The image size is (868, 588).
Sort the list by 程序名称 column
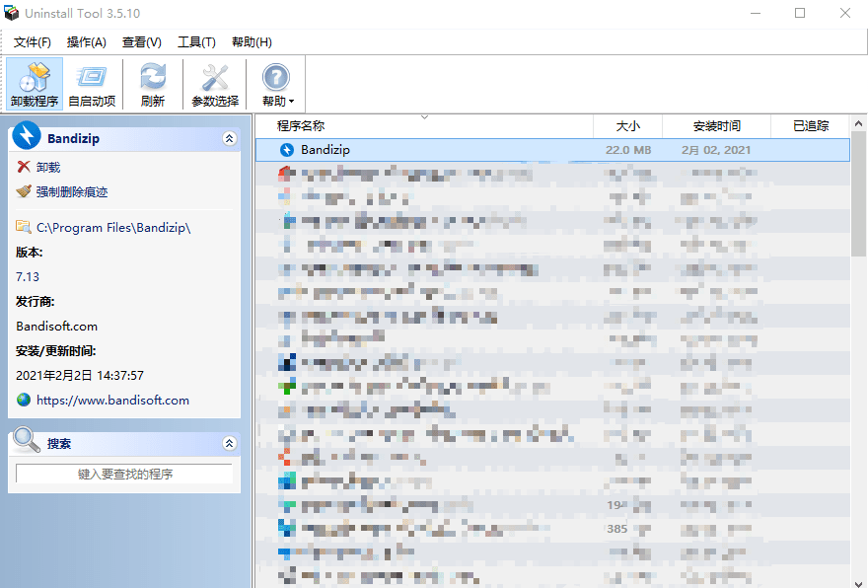424,126
